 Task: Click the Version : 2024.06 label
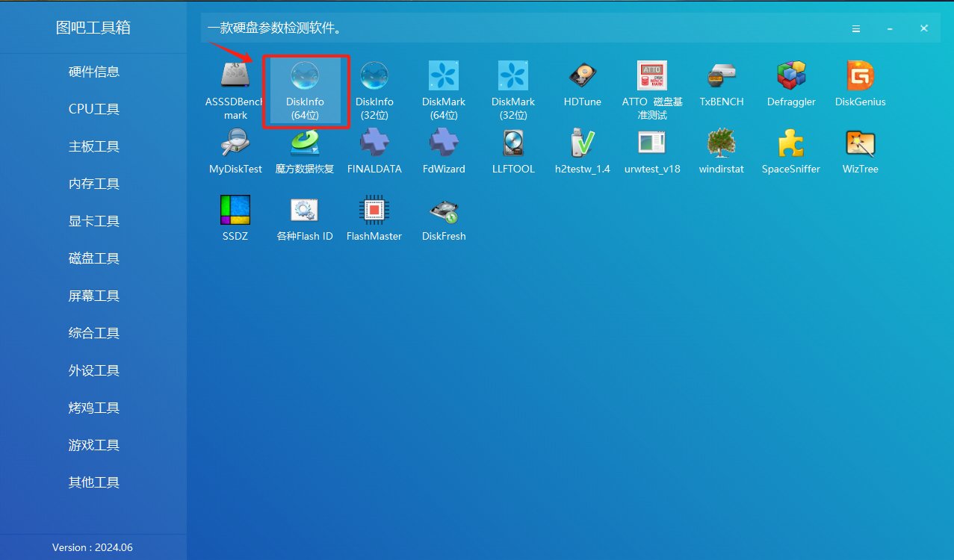pos(93,547)
